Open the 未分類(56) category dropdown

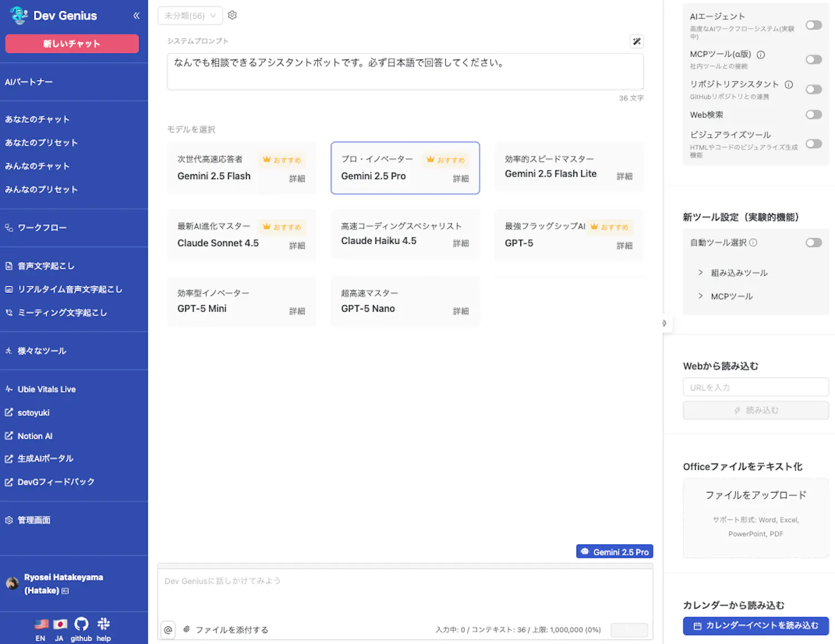pyautogui.click(x=190, y=15)
